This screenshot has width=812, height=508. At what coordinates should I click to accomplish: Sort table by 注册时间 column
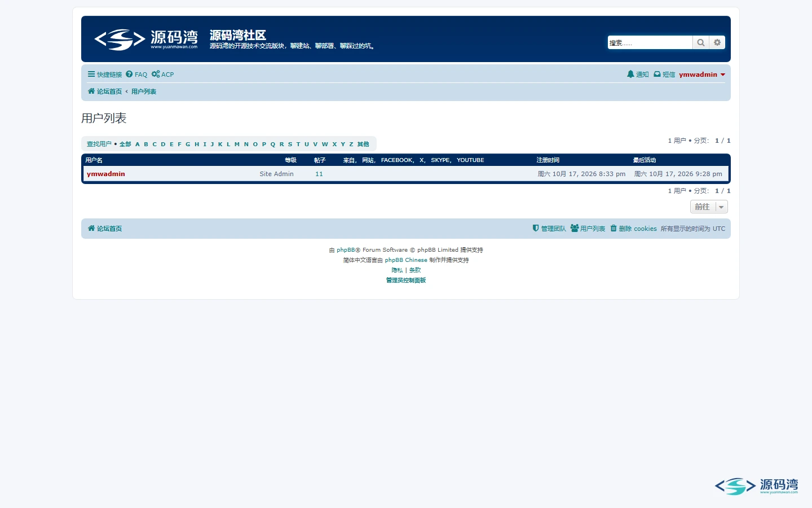(x=548, y=160)
